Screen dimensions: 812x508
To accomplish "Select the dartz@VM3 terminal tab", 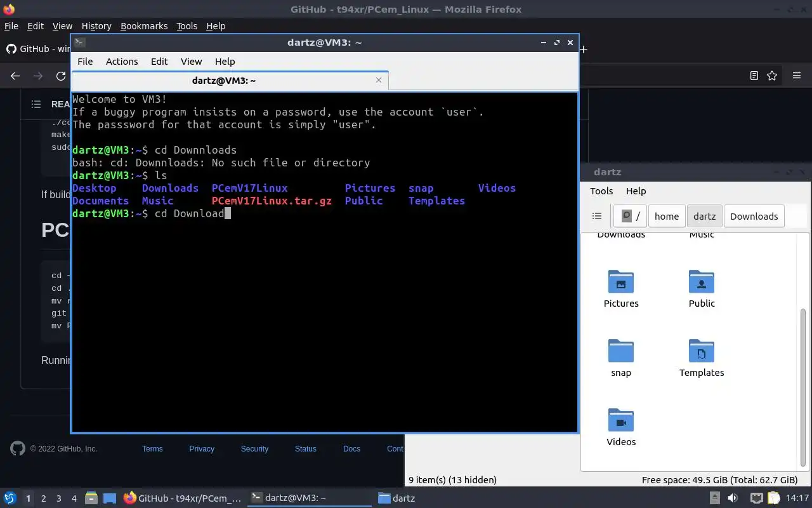I will (x=230, y=81).
